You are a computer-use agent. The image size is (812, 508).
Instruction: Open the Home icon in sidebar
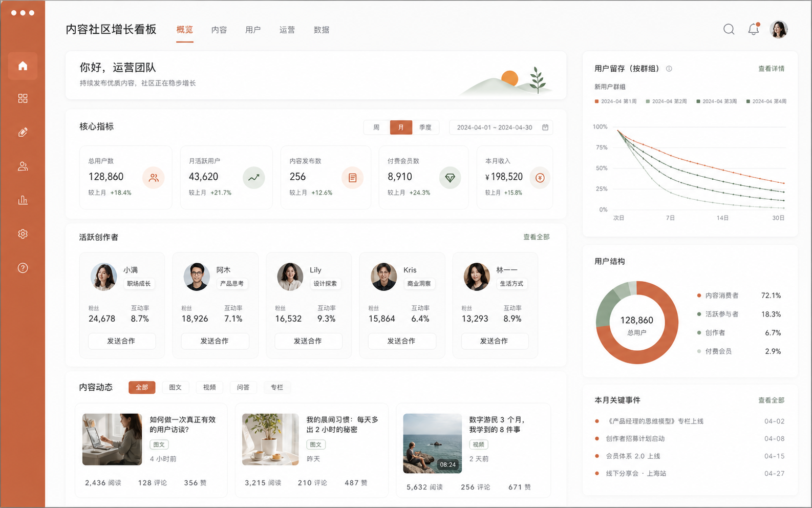pos(23,66)
